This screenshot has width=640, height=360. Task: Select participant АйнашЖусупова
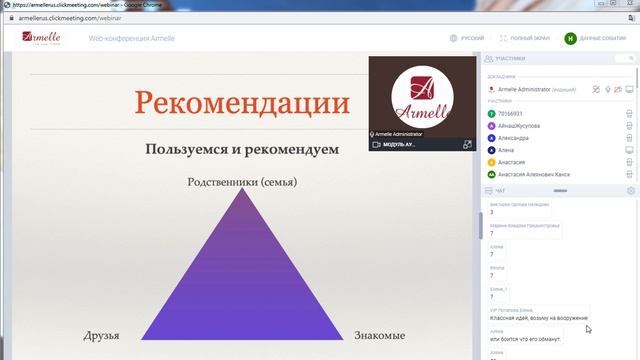click(x=519, y=126)
